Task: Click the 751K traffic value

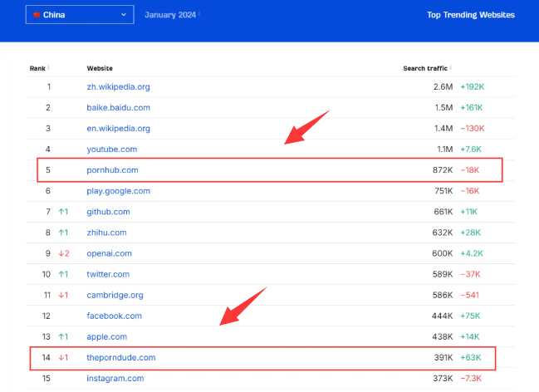Action: (443, 191)
